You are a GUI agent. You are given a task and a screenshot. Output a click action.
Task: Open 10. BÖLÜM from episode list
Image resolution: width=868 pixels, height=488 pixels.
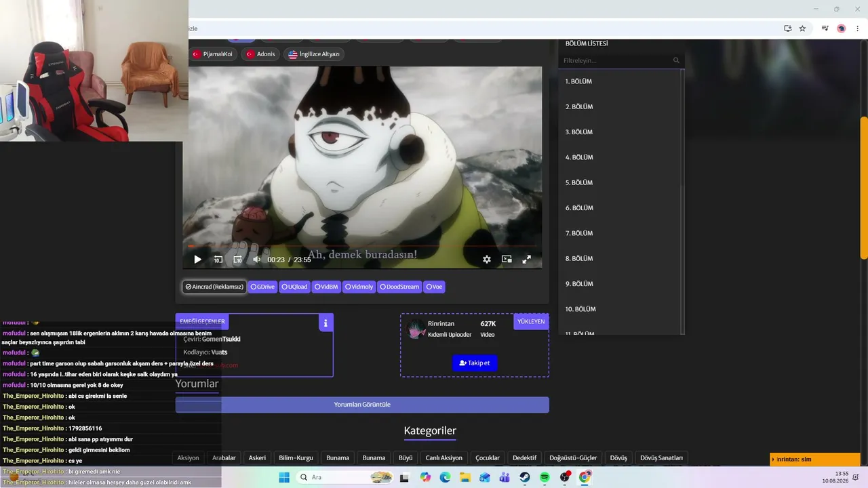[620, 309]
